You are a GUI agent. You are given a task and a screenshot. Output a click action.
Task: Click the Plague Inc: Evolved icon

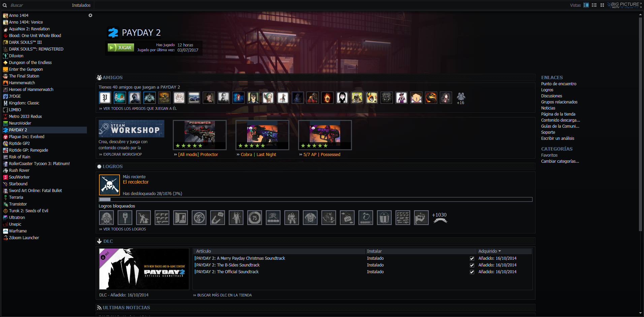click(x=5, y=137)
